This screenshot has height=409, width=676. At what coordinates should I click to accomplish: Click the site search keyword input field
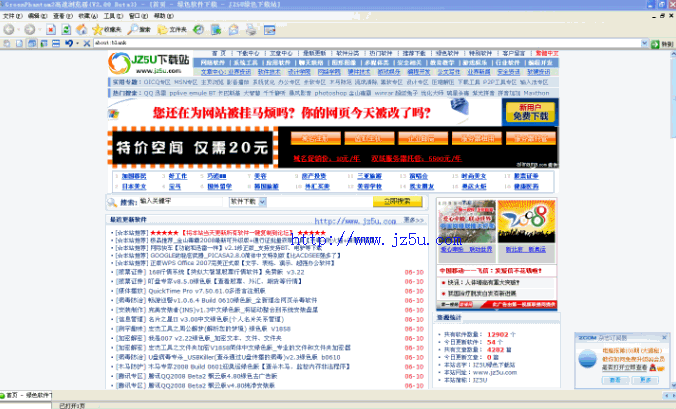[180, 201]
